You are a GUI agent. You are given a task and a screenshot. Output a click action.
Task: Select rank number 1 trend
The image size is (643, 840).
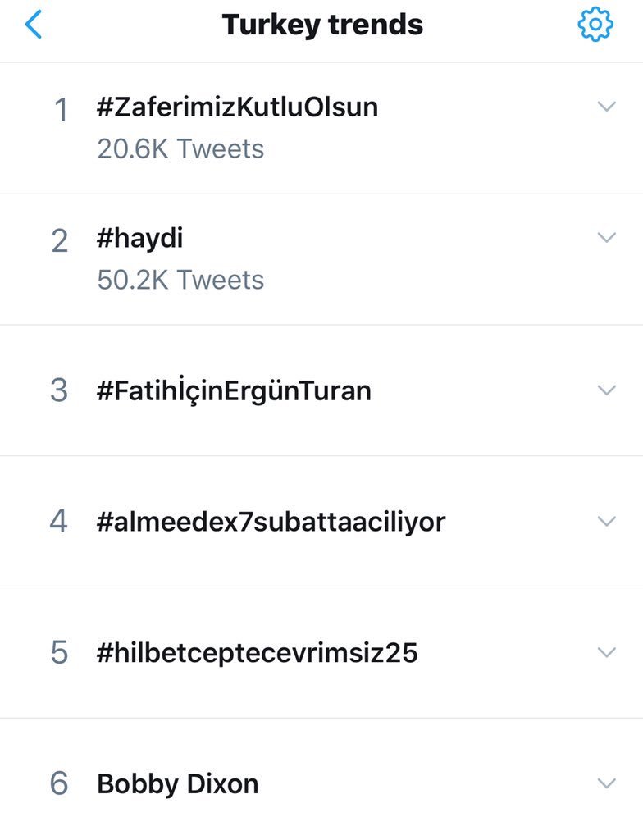point(60,111)
